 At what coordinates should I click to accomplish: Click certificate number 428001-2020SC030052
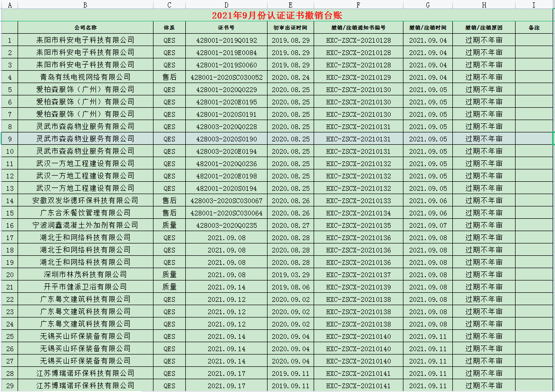click(x=226, y=77)
